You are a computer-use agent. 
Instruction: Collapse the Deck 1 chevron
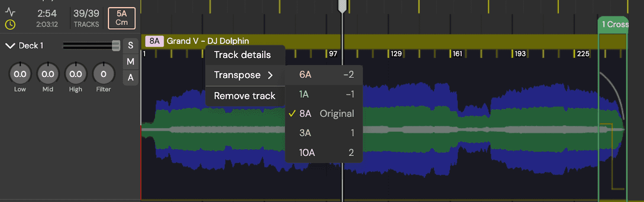pos(10,46)
